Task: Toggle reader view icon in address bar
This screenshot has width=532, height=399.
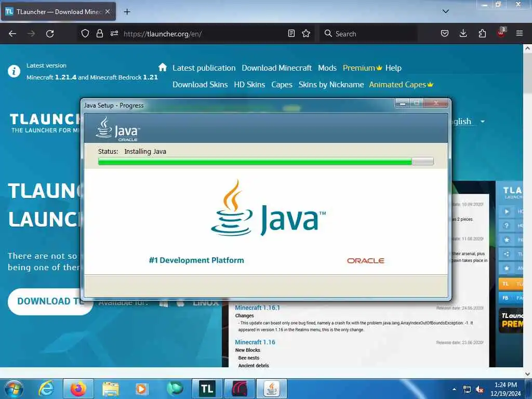Action: pos(291,33)
